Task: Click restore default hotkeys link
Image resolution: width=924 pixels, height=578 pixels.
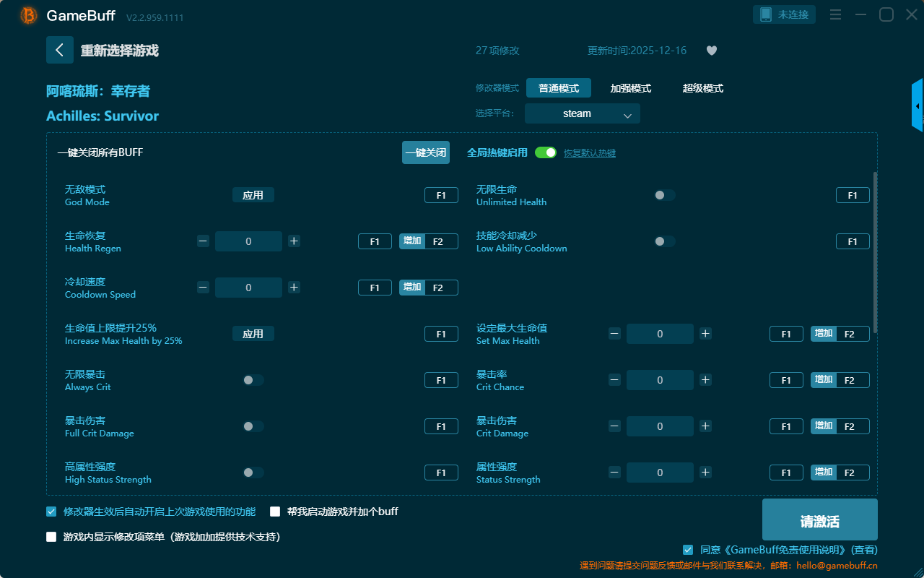Action: coord(589,153)
